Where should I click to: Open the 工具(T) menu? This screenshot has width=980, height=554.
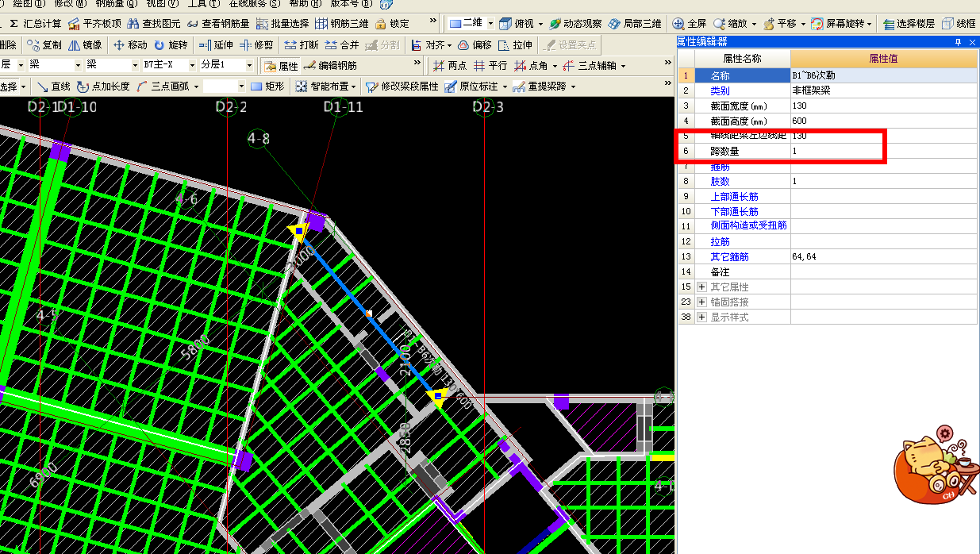coord(203,4)
